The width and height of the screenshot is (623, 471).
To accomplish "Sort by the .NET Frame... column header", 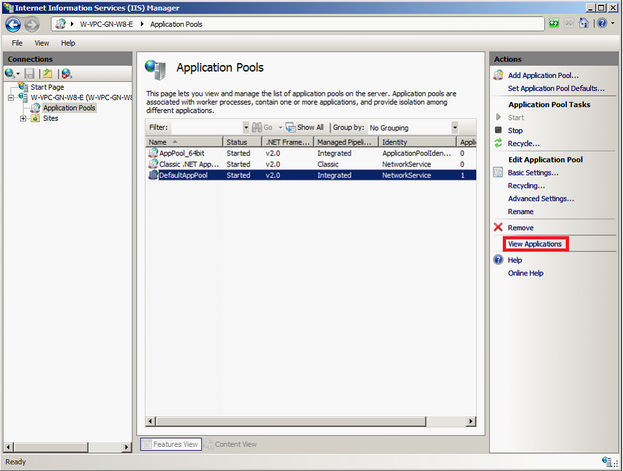I will pos(288,142).
